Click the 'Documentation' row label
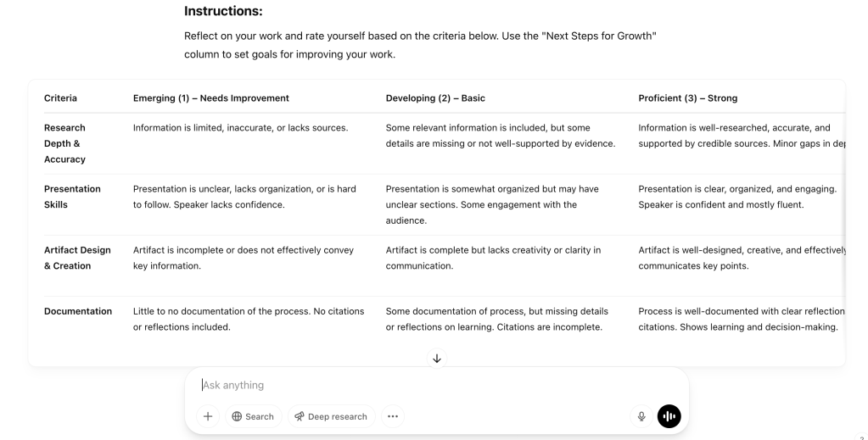This screenshot has height=440, width=868. 78,311
